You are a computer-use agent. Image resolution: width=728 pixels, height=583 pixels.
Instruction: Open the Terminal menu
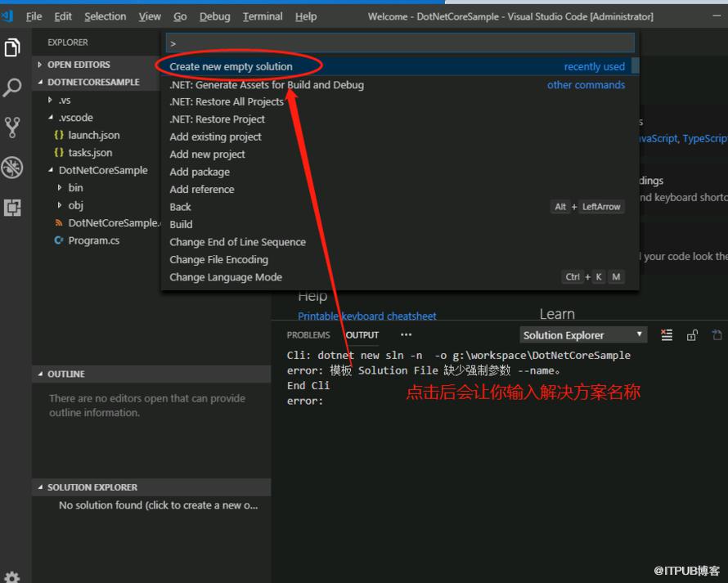pos(263,16)
